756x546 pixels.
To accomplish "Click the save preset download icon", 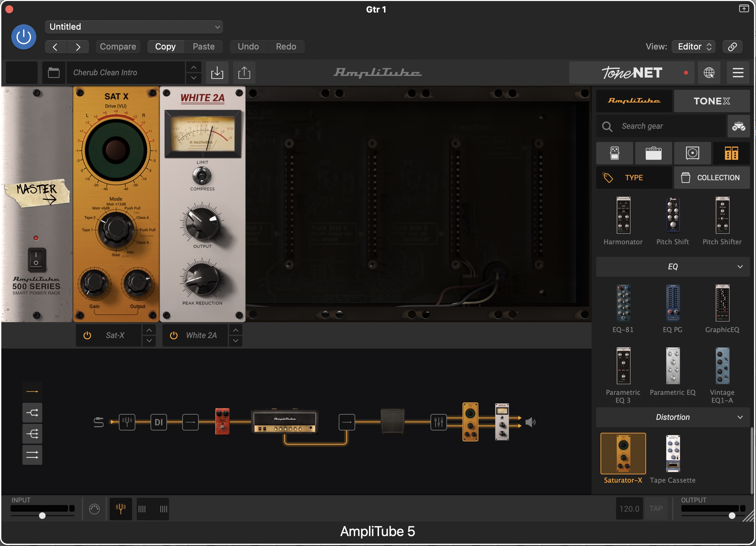I will coord(217,72).
